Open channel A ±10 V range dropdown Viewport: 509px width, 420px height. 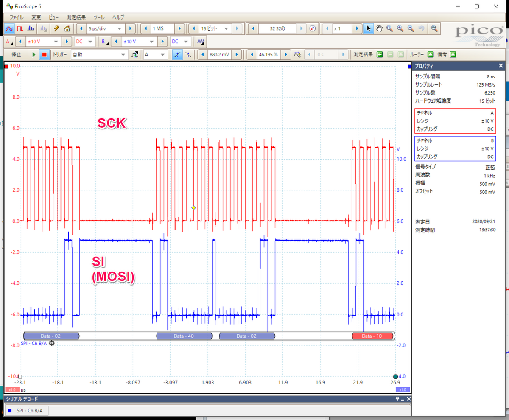(55, 42)
